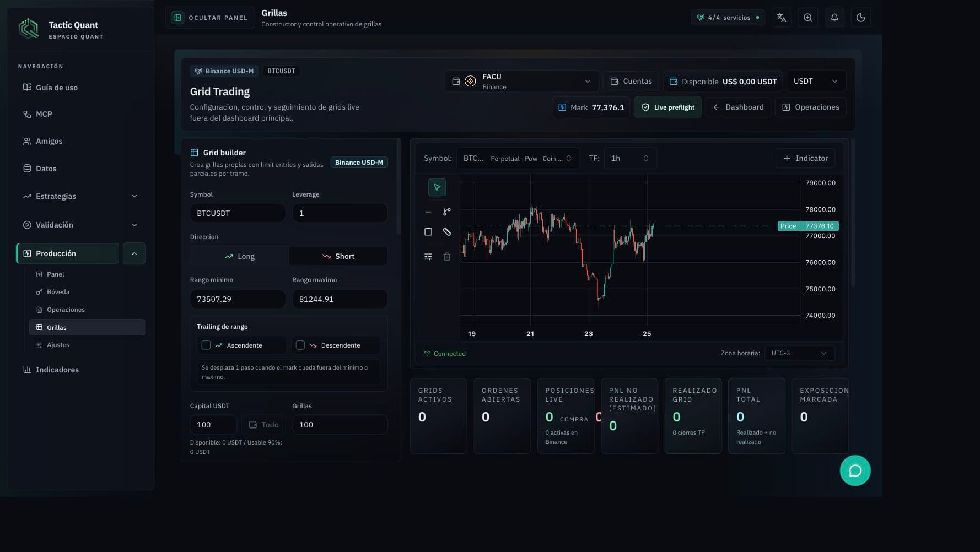Select the branch path drawing tool
Screen dimensions: 980x552
[x=447, y=212]
